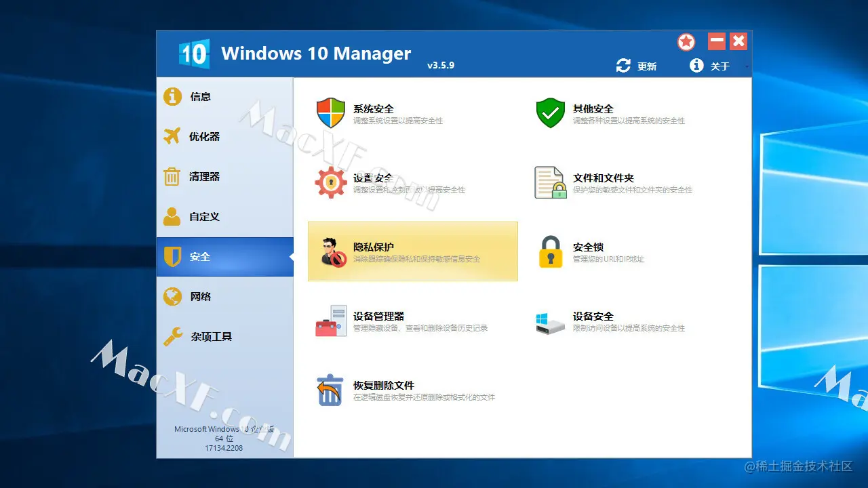Click the red star favorite icon
Image resolution: width=868 pixels, height=488 pixels.
686,42
